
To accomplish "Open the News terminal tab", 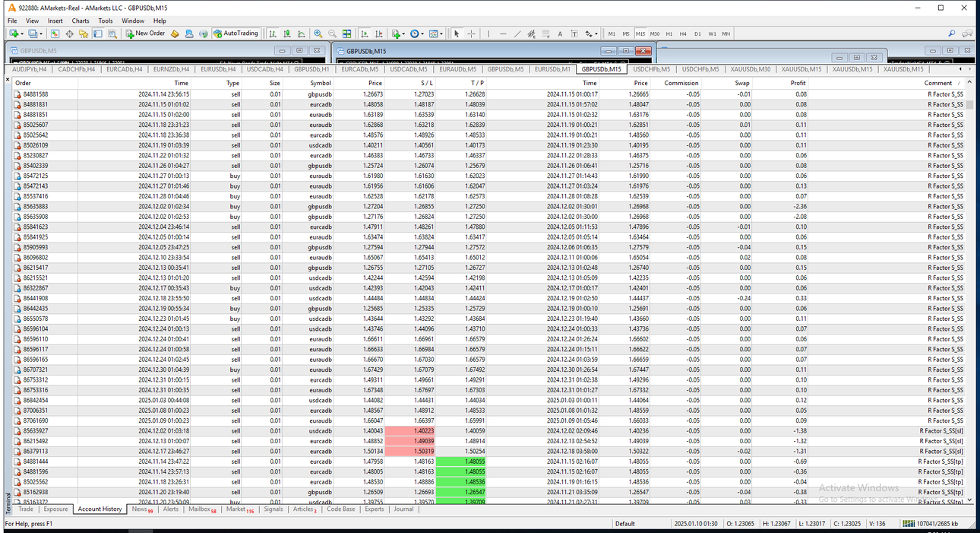I will point(141,509).
